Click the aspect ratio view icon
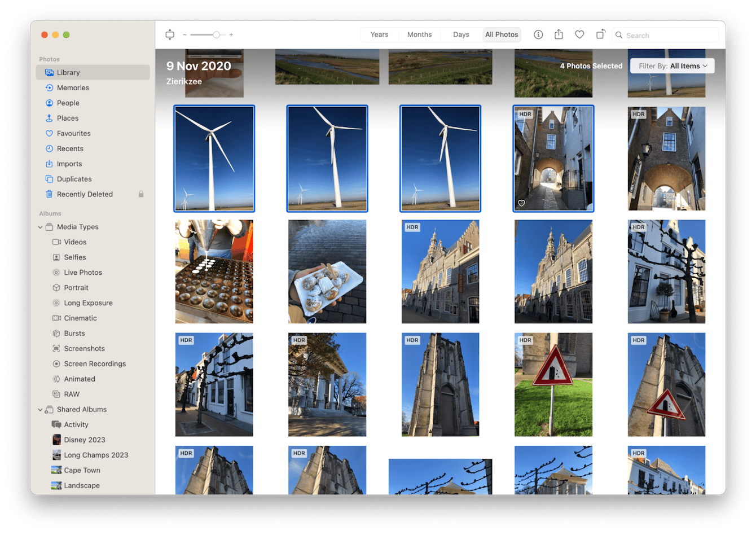756x535 pixels. 170,35
